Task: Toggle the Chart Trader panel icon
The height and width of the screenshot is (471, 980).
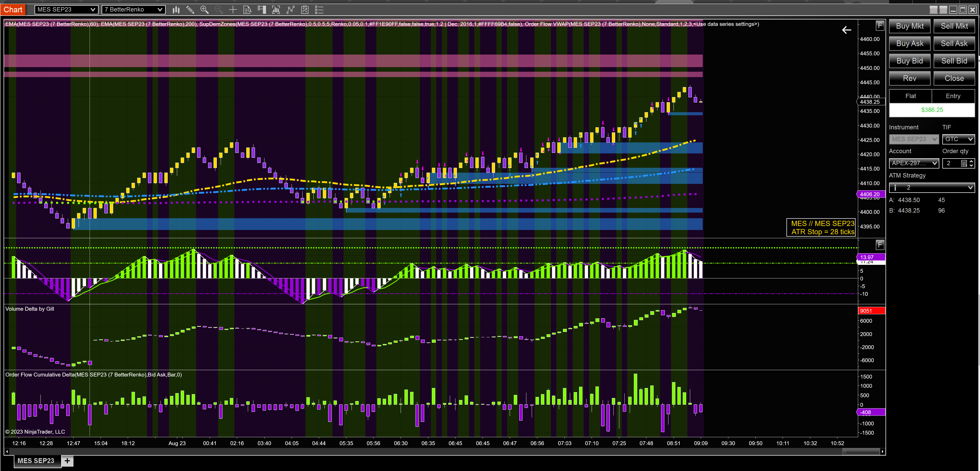Action: pos(262,10)
